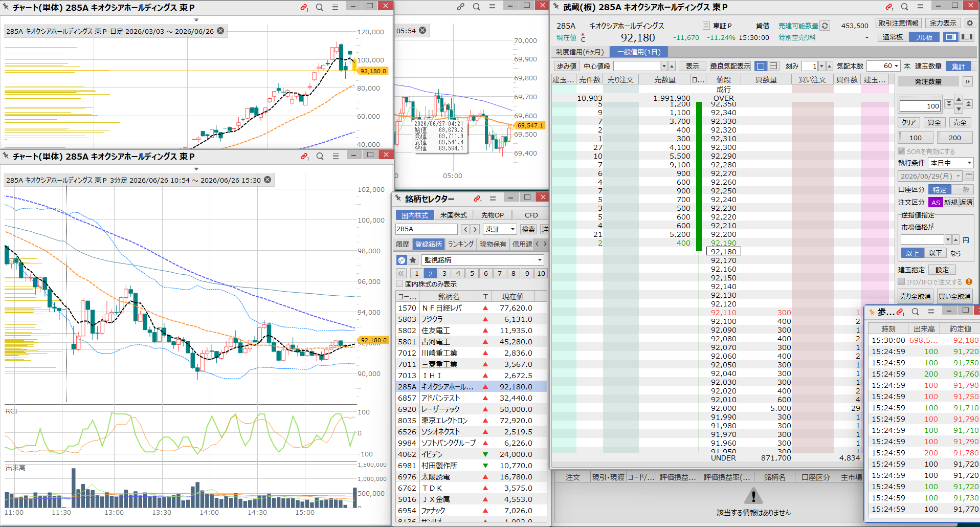This screenshot has height=527, width=980.
Task: Click the red link icon in 武蔵(板) title bar
Action: click(x=889, y=7)
